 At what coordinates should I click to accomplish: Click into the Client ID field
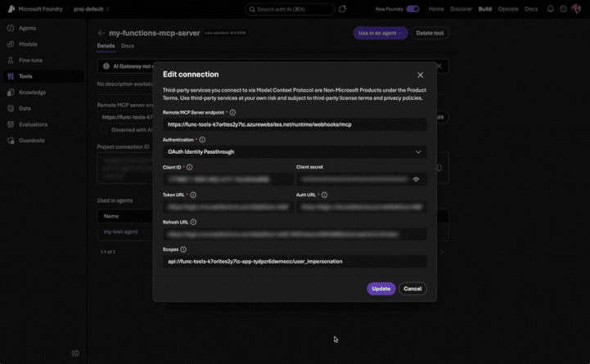[228, 179]
